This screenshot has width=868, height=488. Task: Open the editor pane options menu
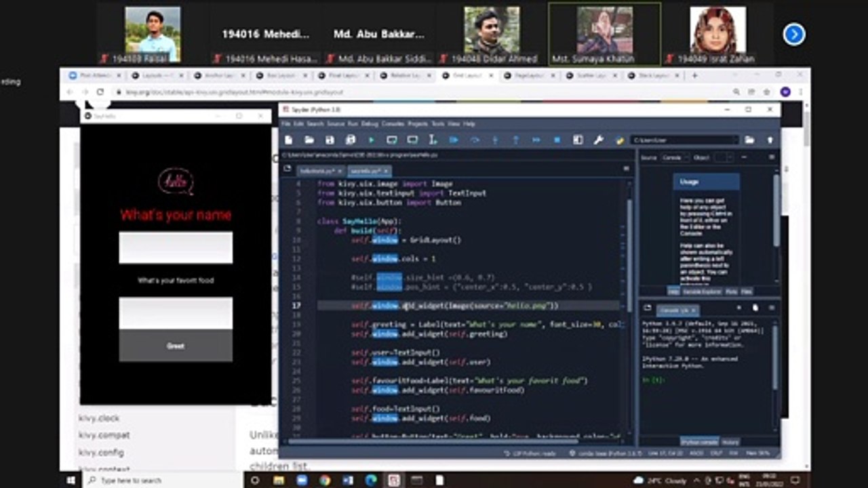[x=626, y=168]
